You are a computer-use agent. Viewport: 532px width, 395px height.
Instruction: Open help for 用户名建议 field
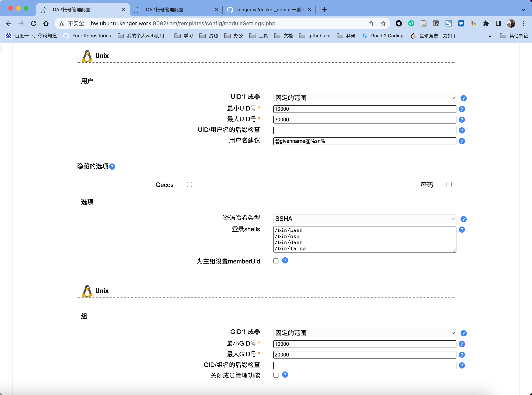[x=462, y=141]
